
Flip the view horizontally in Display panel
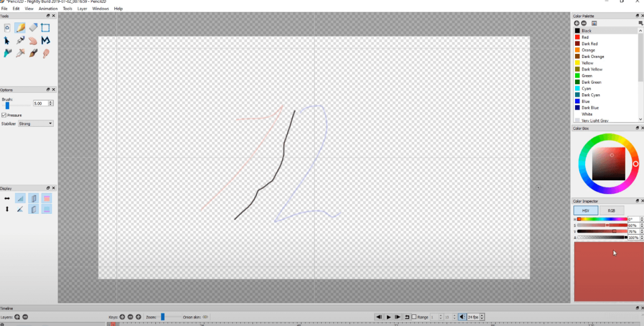click(x=7, y=198)
